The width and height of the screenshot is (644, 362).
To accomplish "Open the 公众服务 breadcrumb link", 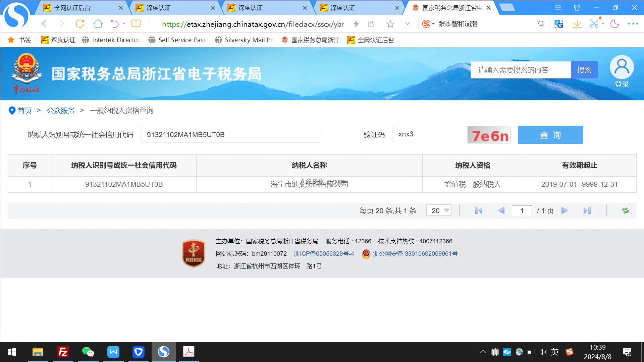I will [x=61, y=111].
